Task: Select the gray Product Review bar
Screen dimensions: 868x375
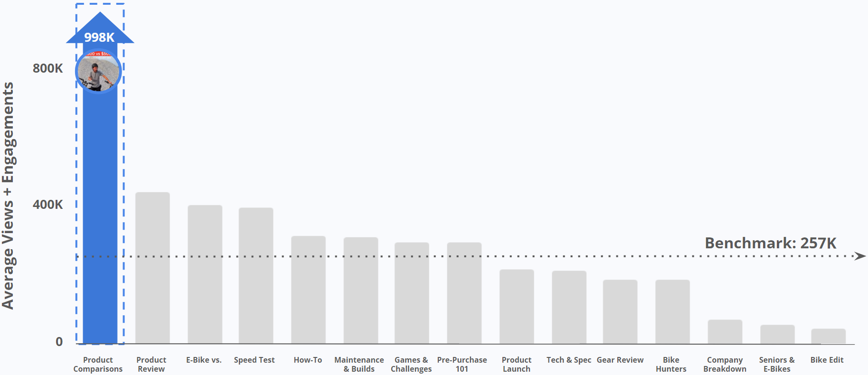Action: tap(152, 268)
